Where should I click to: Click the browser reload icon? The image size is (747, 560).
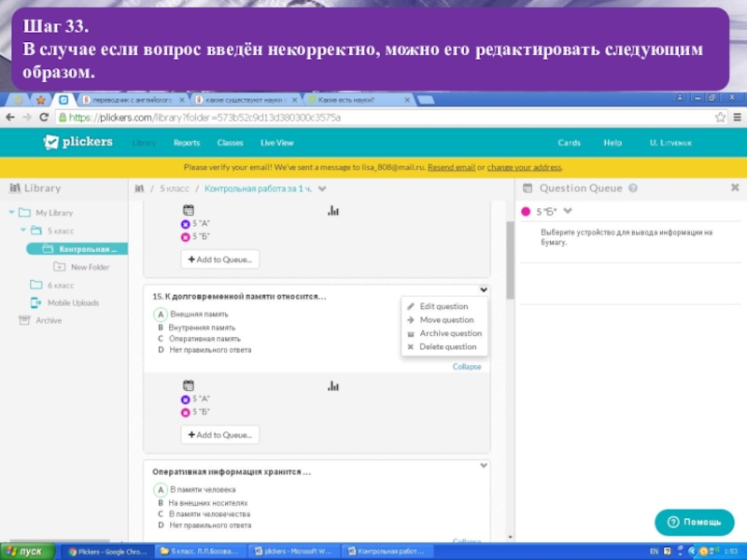44,118
